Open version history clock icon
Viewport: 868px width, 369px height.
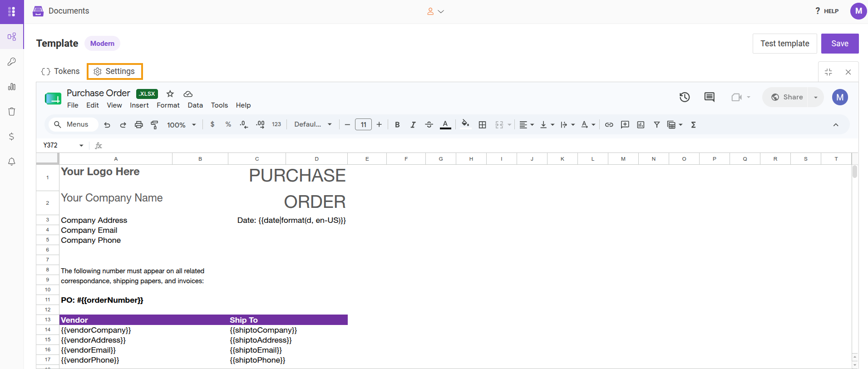point(685,97)
